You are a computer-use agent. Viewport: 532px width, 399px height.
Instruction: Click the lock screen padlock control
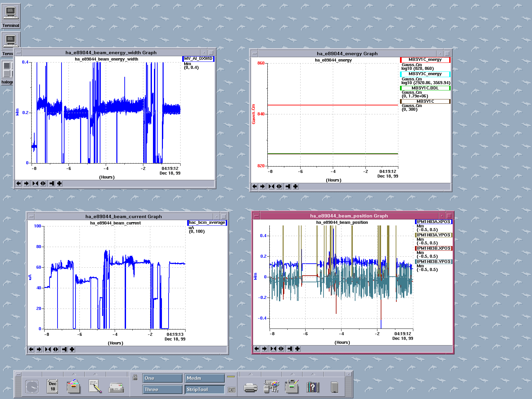[135, 377]
